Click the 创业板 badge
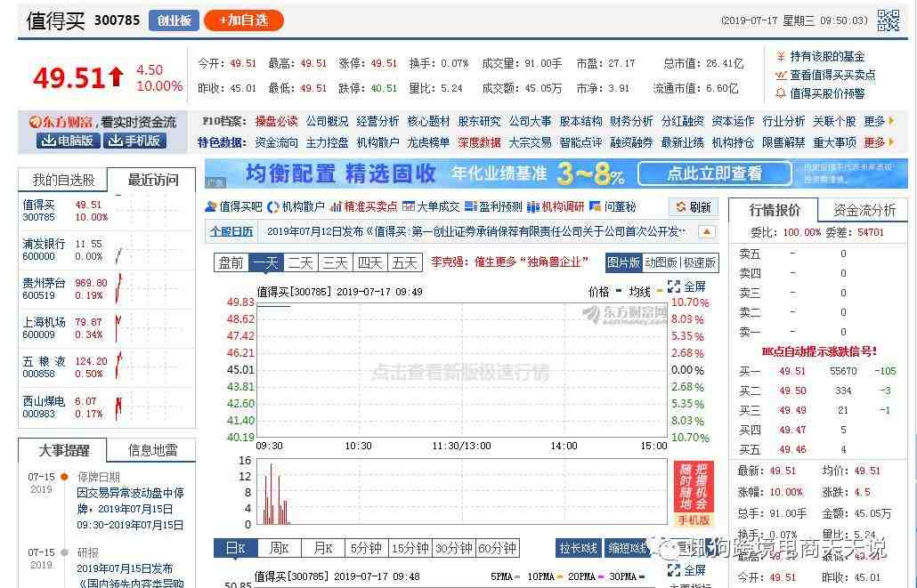Image resolution: width=917 pixels, height=588 pixels. click(174, 20)
